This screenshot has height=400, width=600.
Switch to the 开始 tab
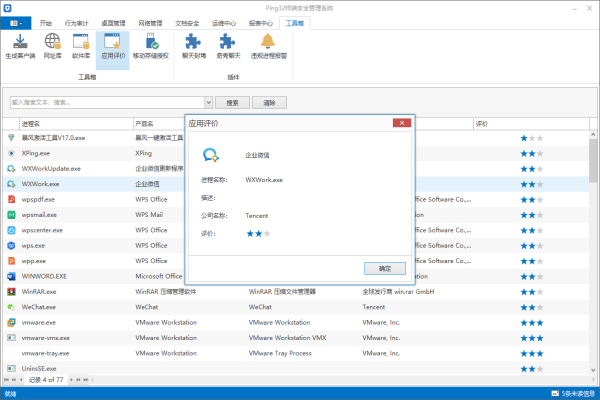tap(46, 23)
